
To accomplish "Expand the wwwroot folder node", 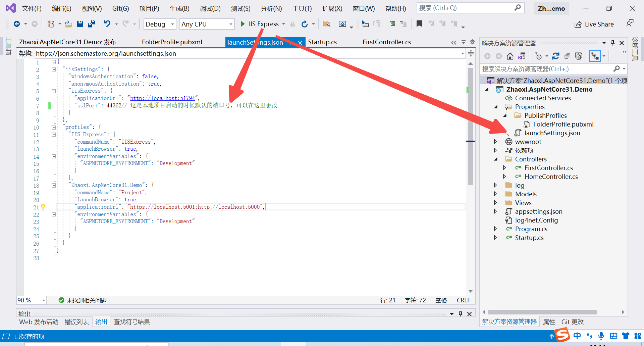I will click(x=495, y=142).
